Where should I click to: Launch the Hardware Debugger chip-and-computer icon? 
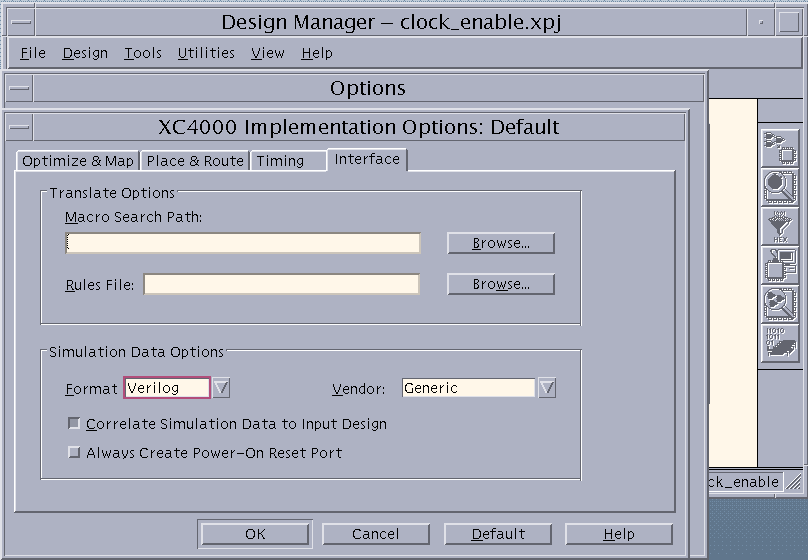tap(780, 265)
